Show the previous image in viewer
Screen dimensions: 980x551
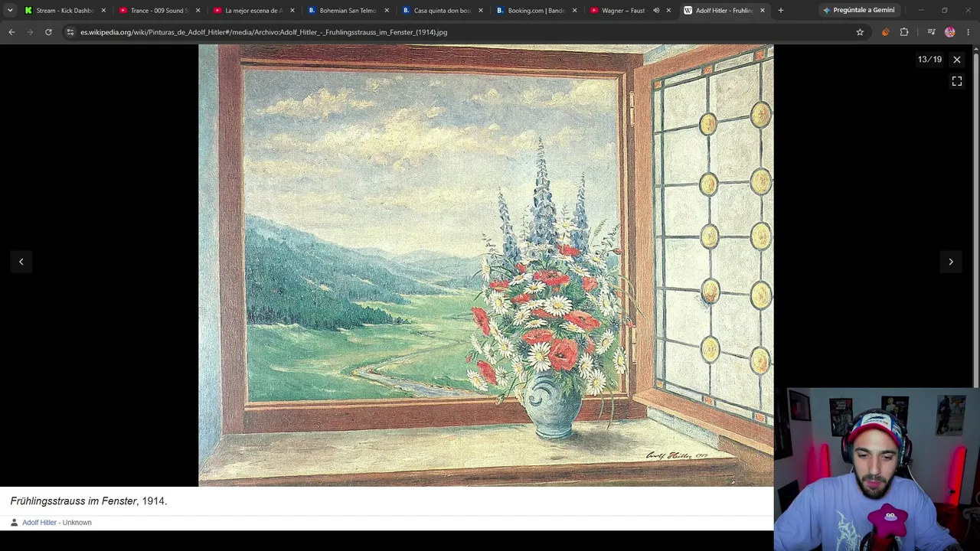coord(21,262)
